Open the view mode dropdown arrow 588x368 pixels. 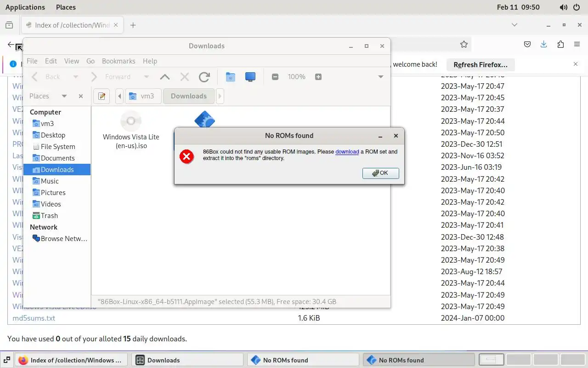[380, 77]
